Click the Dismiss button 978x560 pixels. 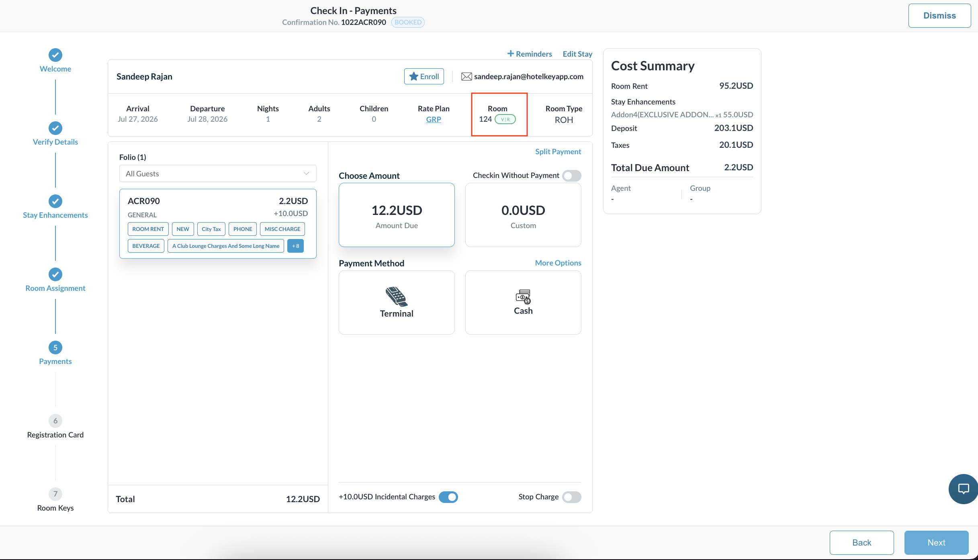point(940,16)
